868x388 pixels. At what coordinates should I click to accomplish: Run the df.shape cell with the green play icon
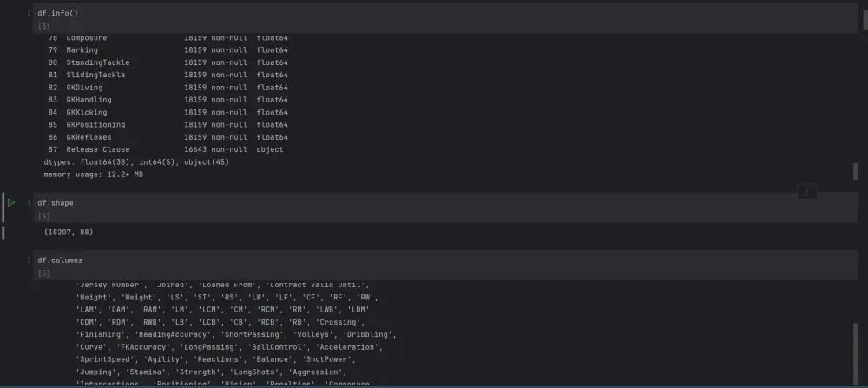pos(11,202)
